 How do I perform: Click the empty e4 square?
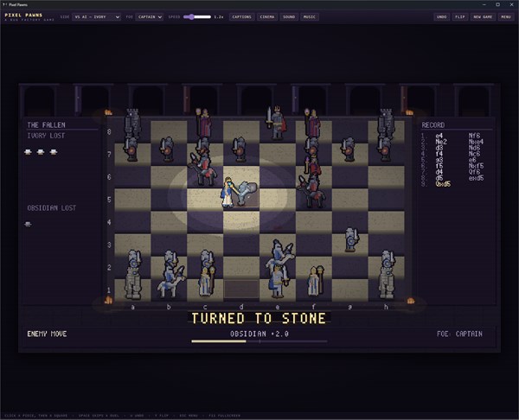[278, 221]
